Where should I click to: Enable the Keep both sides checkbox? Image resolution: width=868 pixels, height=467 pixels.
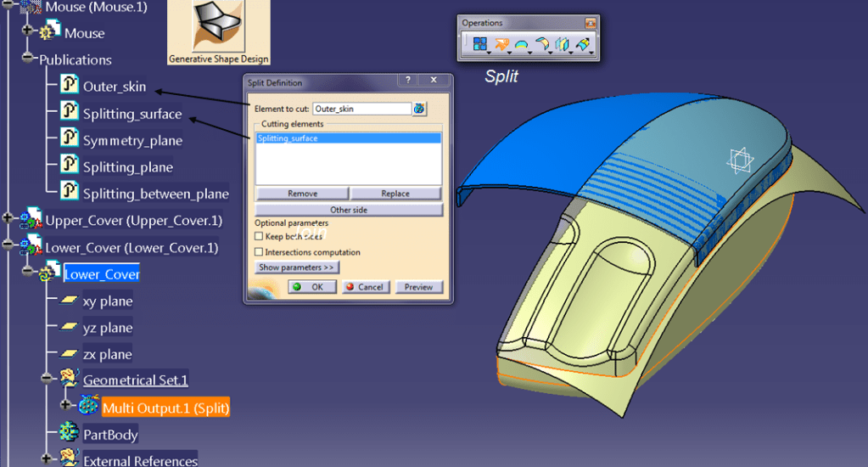point(260,237)
